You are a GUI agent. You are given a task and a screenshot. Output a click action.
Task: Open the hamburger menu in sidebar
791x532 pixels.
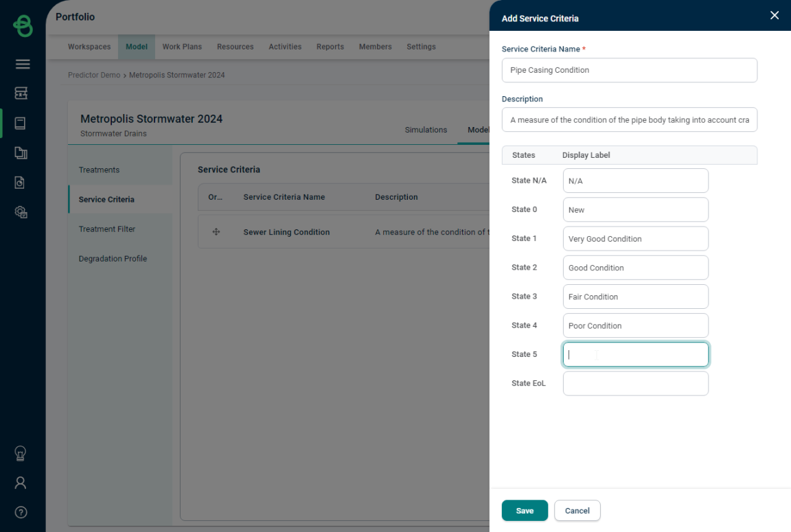pyautogui.click(x=23, y=64)
